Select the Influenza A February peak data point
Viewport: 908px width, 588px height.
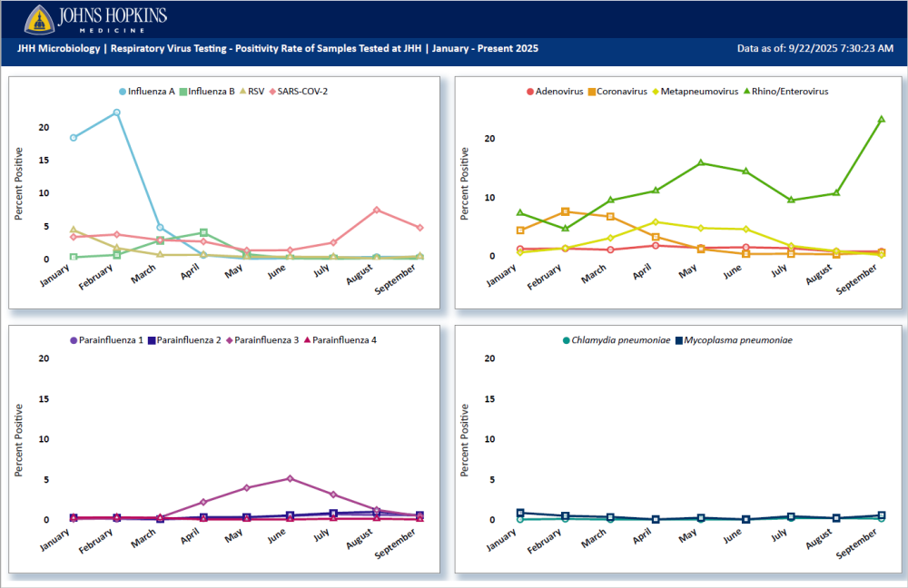116,113
